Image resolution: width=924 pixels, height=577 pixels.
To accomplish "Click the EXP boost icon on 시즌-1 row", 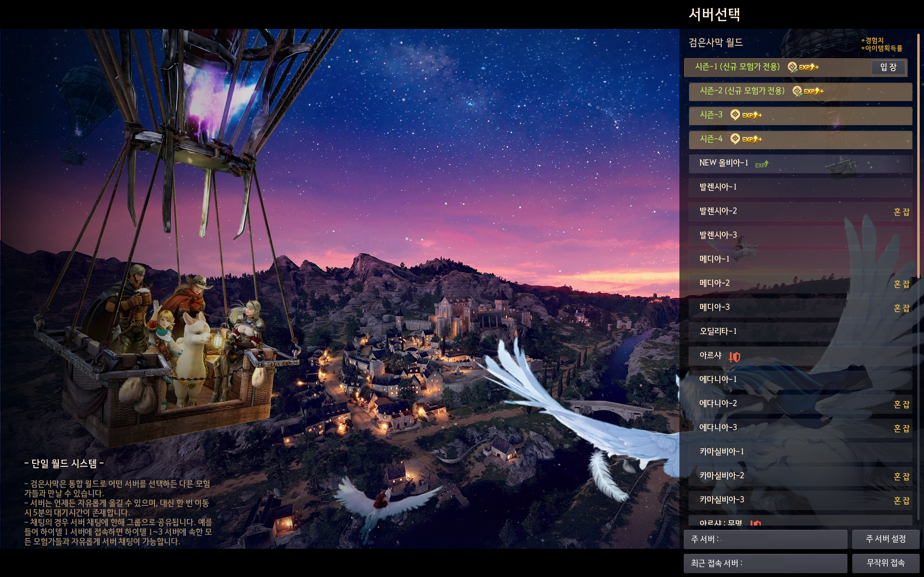I will coord(809,67).
